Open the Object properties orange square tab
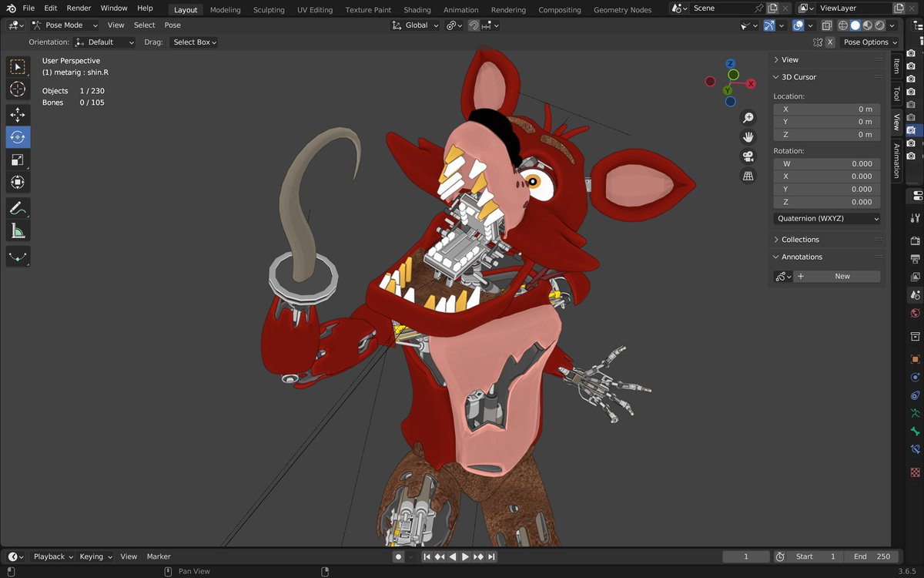 click(916, 359)
